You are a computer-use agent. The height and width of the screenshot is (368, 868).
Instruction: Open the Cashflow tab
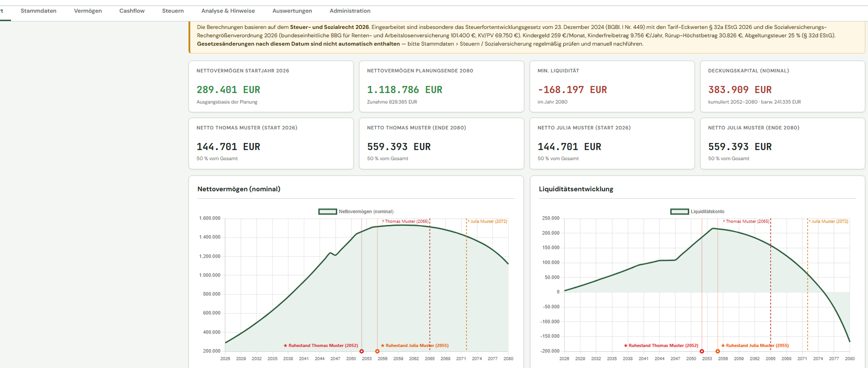[x=132, y=11]
